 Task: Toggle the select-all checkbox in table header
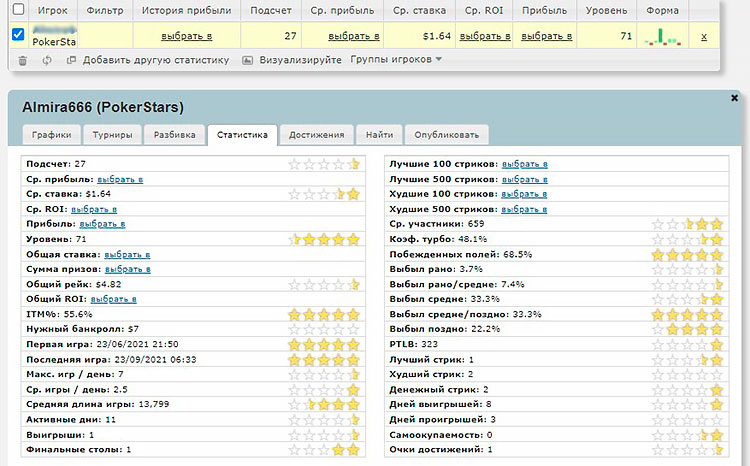17,9
